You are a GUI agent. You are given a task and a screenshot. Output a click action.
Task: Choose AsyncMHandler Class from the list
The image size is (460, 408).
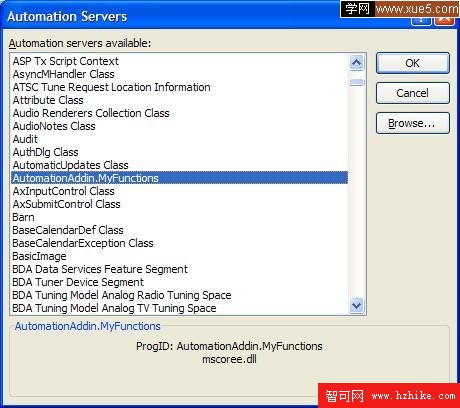tap(63, 74)
